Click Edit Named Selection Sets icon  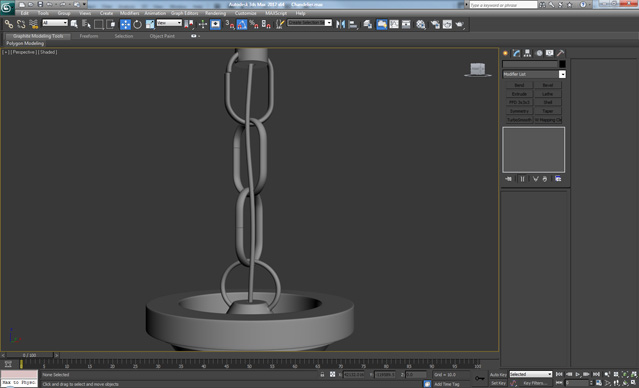coord(280,24)
